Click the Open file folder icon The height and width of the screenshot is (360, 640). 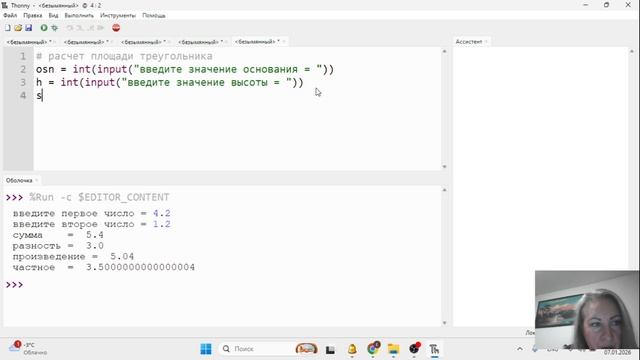click(x=18, y=28)
